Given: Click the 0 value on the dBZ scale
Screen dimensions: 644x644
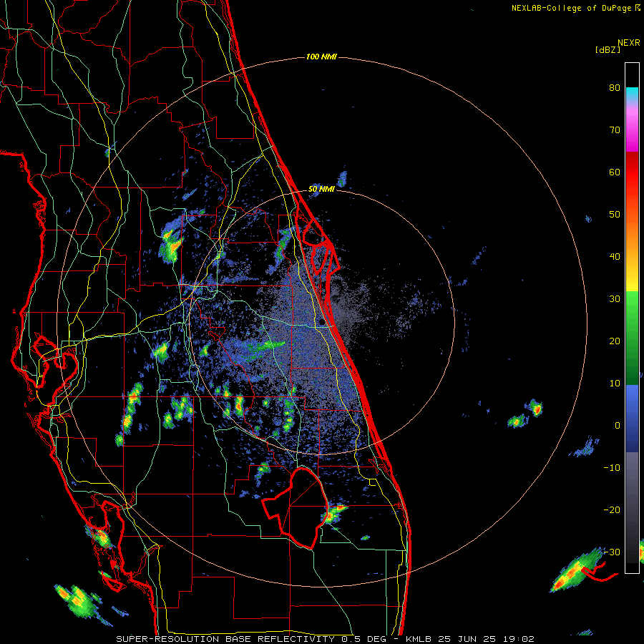Looking at the screenshot, I should click(618, 426).
